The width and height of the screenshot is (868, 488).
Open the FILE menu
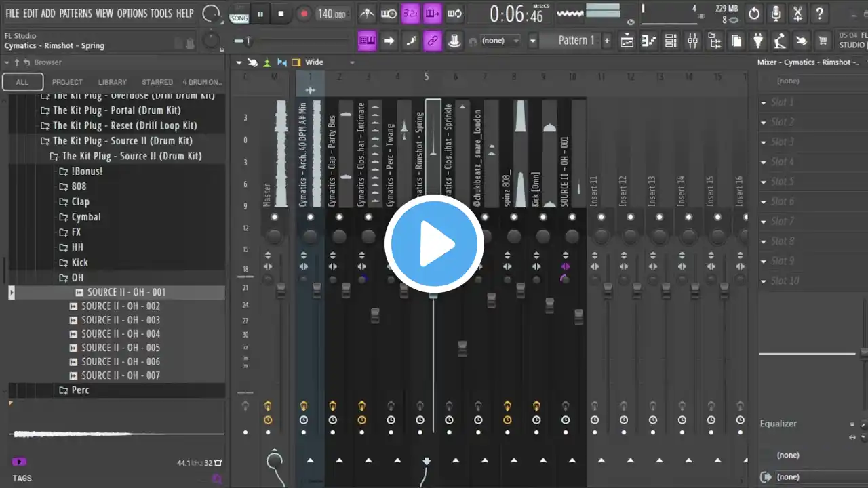pyautogui.click(x=12, y=14)
